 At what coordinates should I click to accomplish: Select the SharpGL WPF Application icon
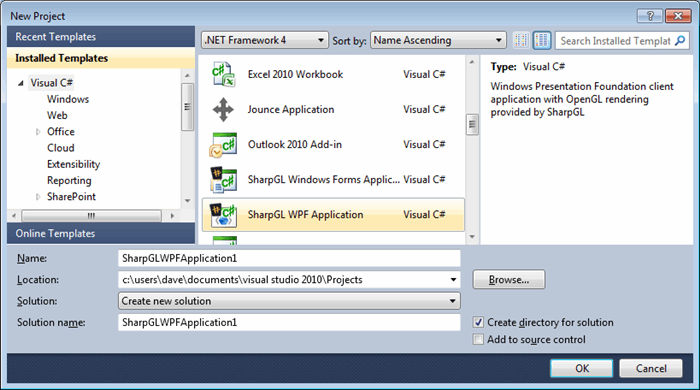point(223,215)
